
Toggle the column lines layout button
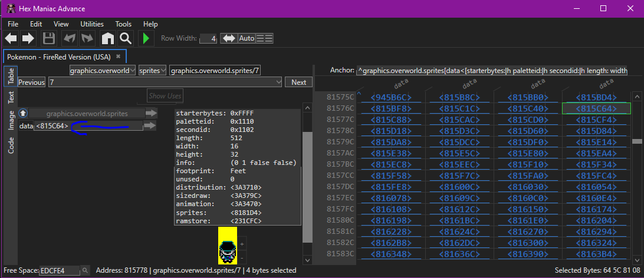(265, 38)
